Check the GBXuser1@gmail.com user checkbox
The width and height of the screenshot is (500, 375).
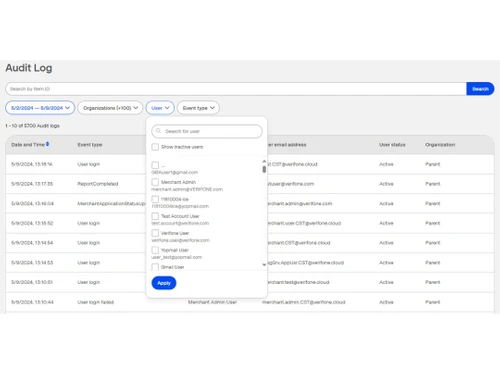pyautogui.click(x=155, y=165)
